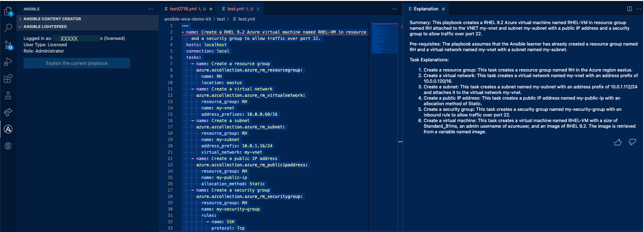The height and width of the screenshot is (232, 644).
Task: Open the Extensions view icon
Action: tap(8, 78)
